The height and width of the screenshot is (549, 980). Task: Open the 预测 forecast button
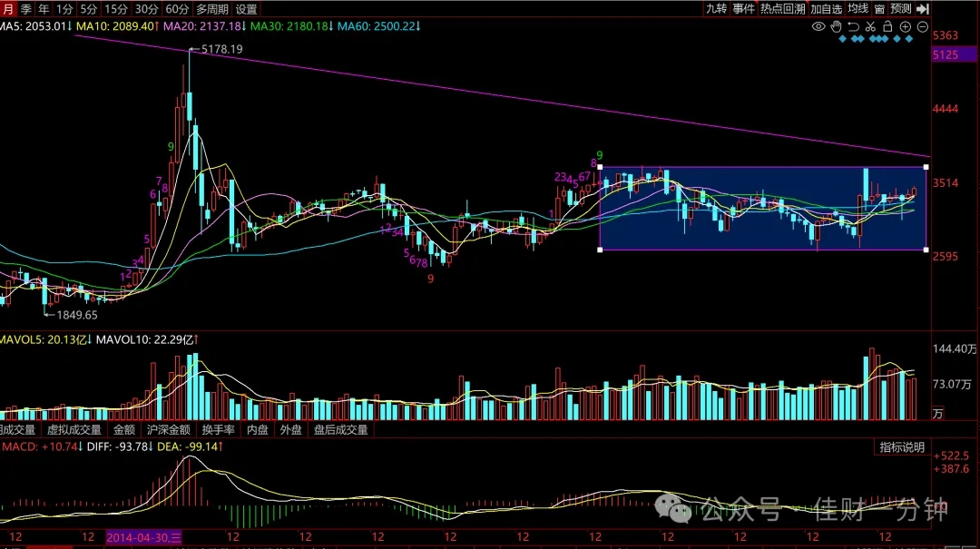(901, 9)
